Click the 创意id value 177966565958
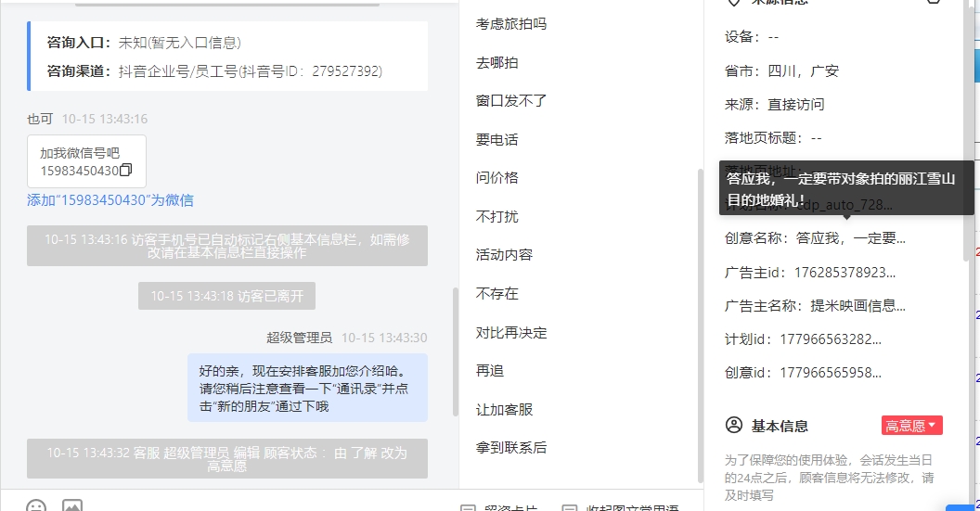The image size is (980, 511). pos(831,372)
